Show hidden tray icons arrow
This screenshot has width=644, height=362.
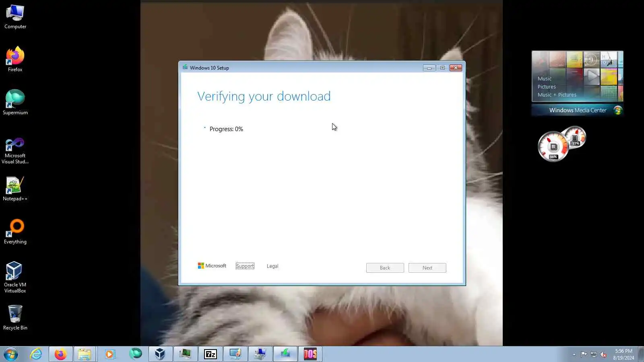click(574, 354)
